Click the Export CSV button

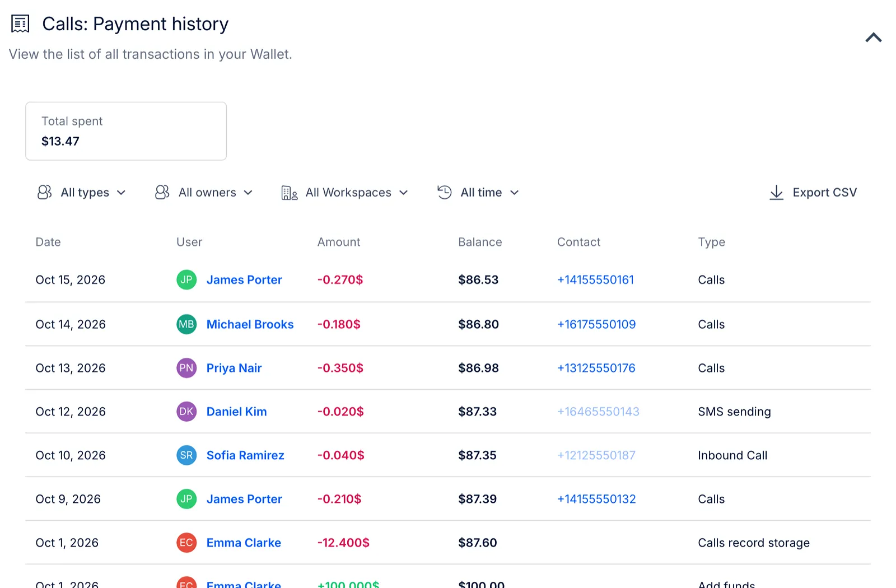tap(813, 193)
